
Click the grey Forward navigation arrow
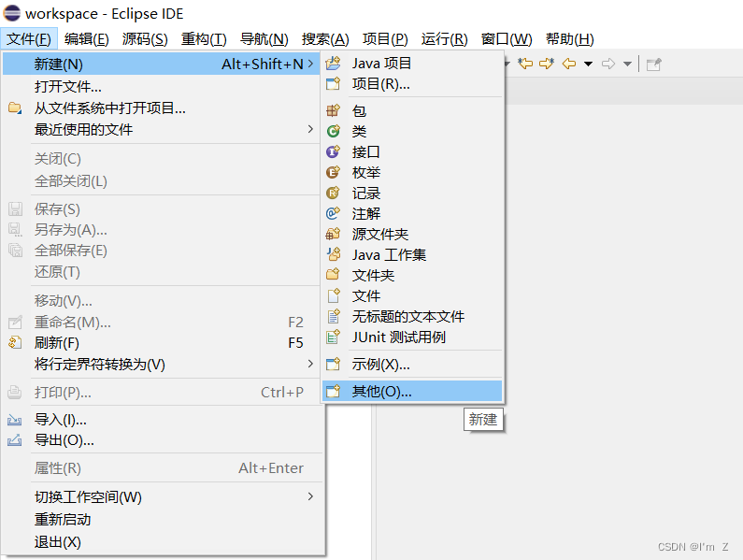608,64
